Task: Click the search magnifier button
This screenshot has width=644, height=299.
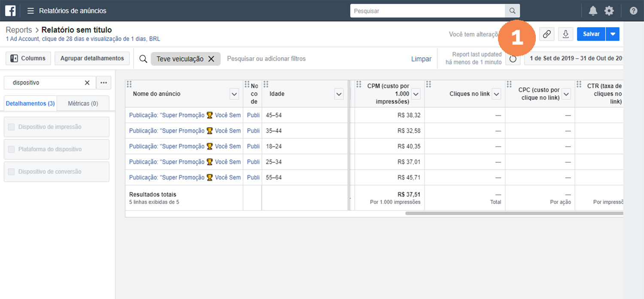Action: point(512,11)
